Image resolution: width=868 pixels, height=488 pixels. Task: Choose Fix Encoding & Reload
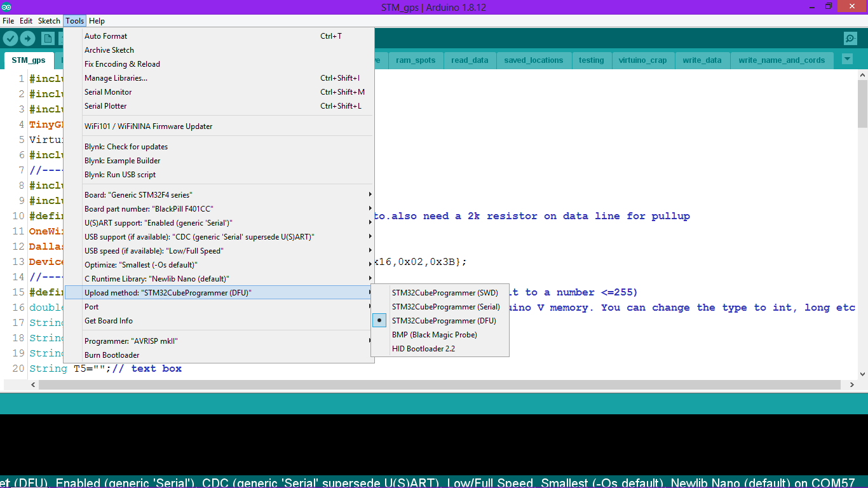[x=219, y=64]
